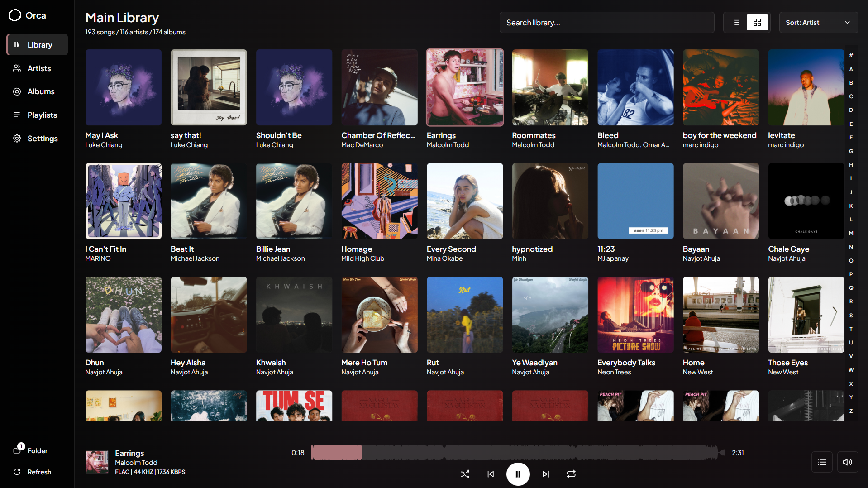Screen dimensions: 868x488
Task: Pause the current song
Action: pyautogui.click(x=518, y=474)
